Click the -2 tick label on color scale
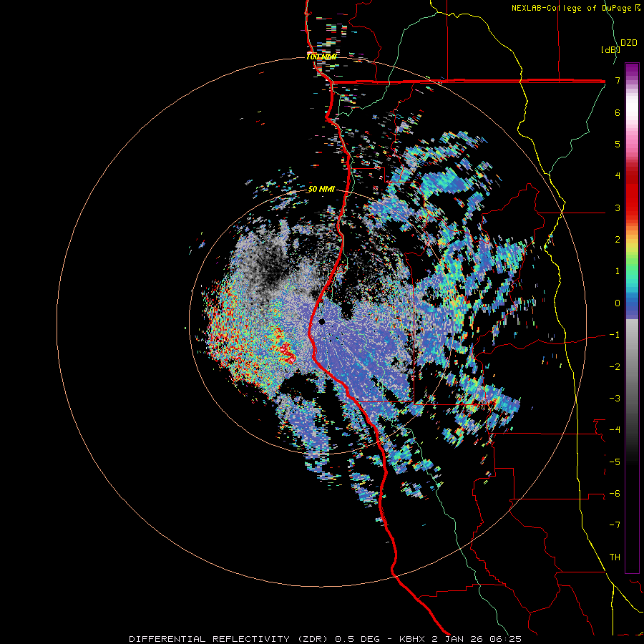Image resolution: width=644 pixels, height=644 pixels. (615, 366)
